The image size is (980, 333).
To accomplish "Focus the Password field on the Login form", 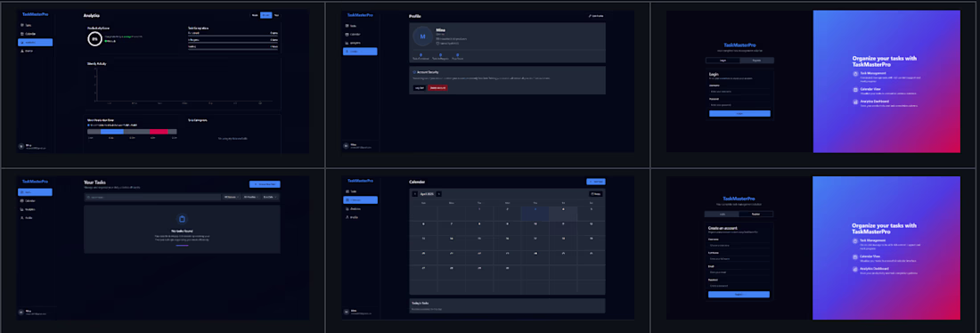I will (x=739, y=105).
